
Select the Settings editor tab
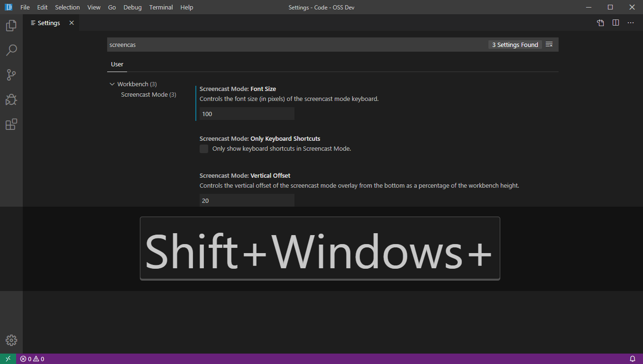tap(51, 23)
